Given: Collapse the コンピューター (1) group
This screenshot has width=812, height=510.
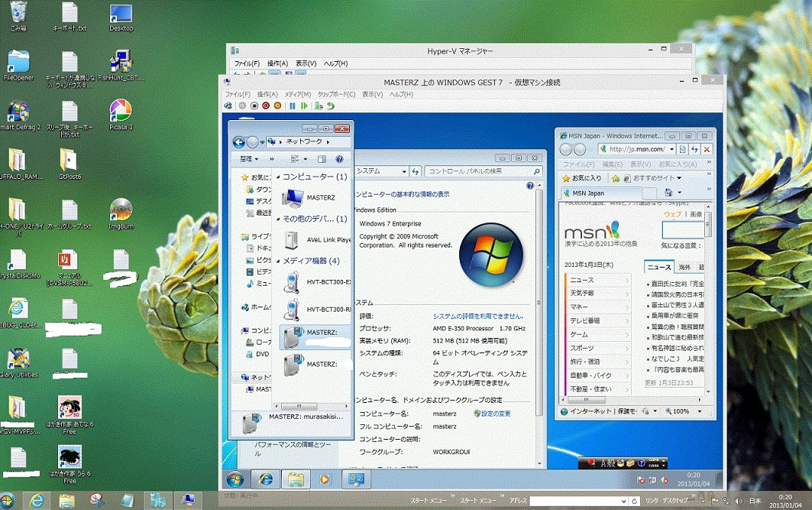Looking at the screenshot, I should (x=278, y=177).
